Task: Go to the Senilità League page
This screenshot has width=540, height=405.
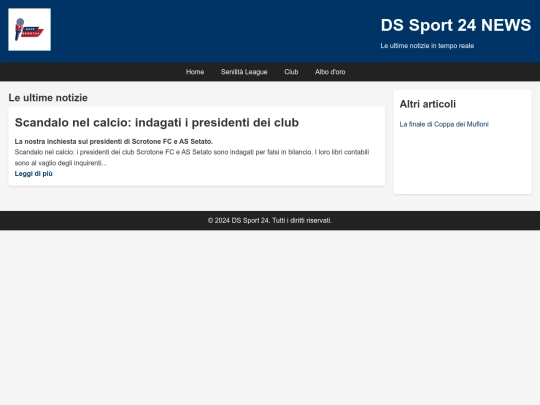Action: (x=244, y=72)
